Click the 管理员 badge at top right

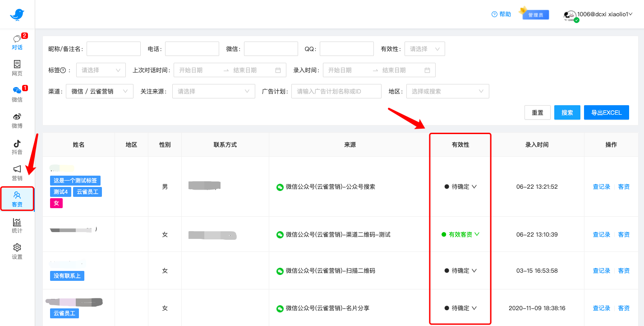534,14
